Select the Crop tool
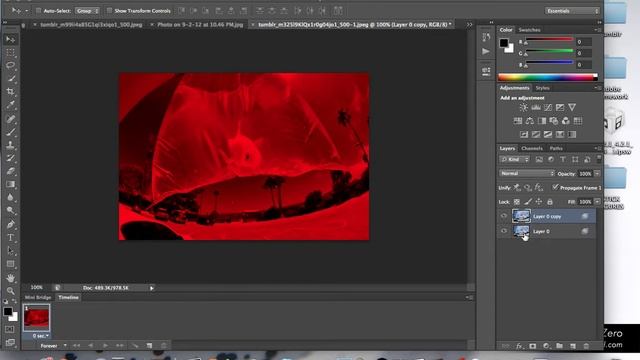 (11, 91)
